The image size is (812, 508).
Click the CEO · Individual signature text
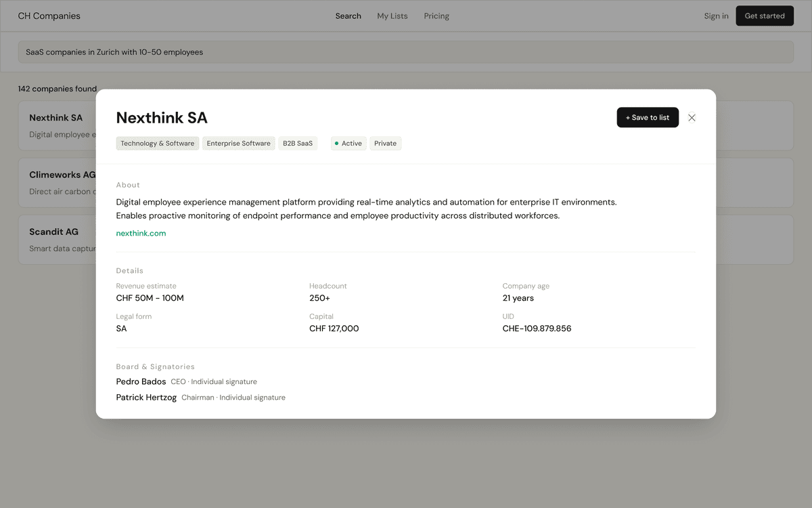tap(214, 382)
